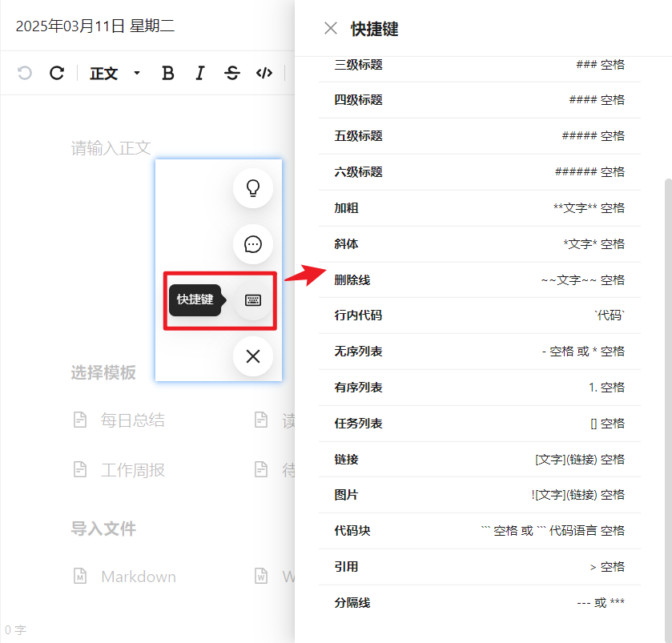This screenshot has height=643, width=672.
Task: Click the undo arrow in editor toolbar
Action: pyautogui.click(x=25, y=73)
